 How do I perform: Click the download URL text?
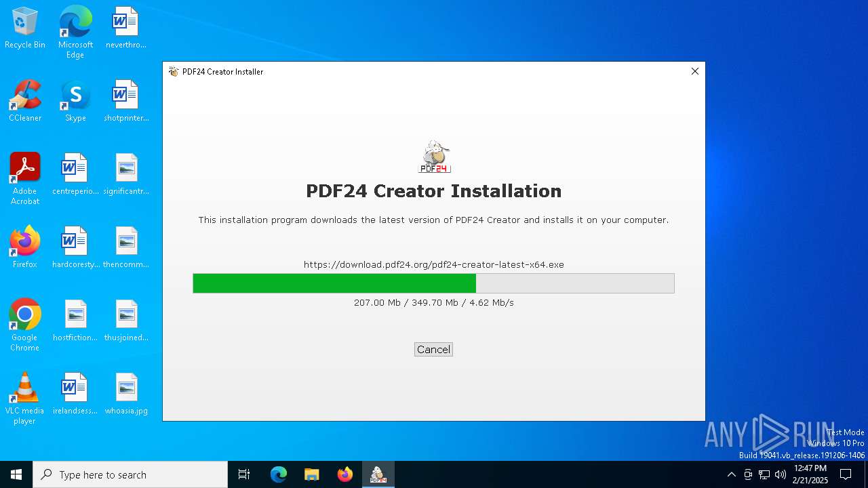tap(433, 264)
